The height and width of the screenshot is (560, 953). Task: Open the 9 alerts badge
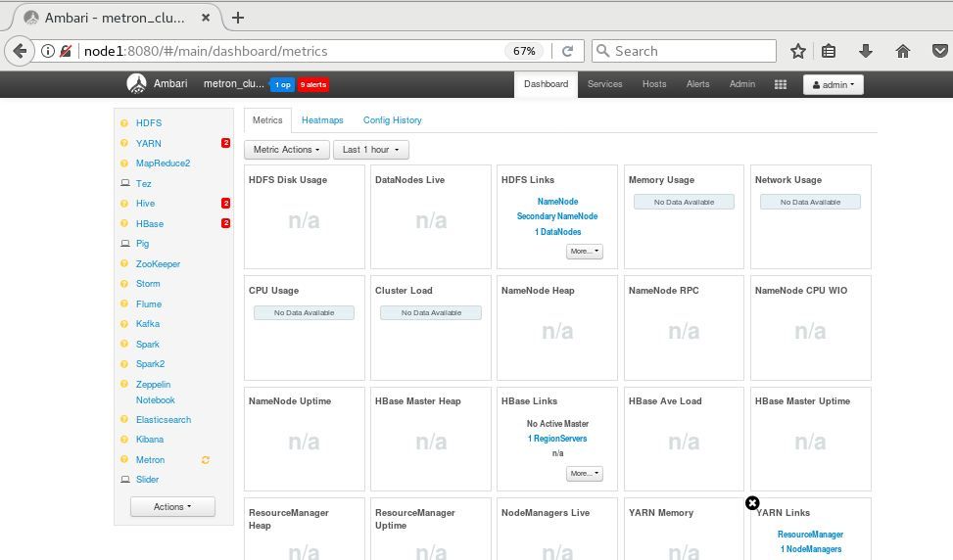[x=313, y=84]
